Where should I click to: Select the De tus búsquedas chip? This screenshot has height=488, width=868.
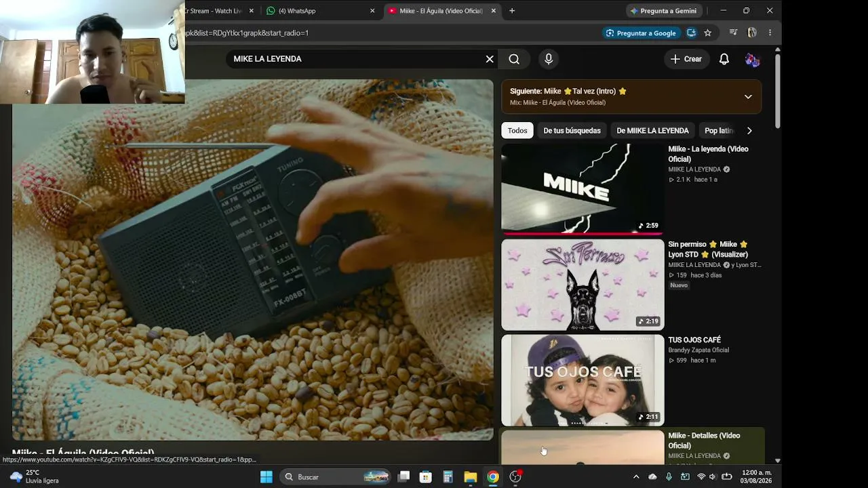[x=572, y=131]
